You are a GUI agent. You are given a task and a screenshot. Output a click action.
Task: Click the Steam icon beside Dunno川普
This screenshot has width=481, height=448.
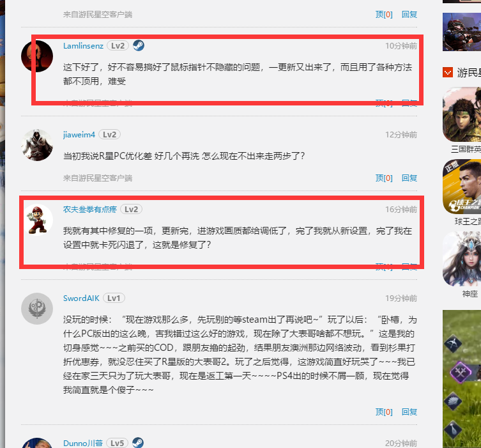pos(138,443)
